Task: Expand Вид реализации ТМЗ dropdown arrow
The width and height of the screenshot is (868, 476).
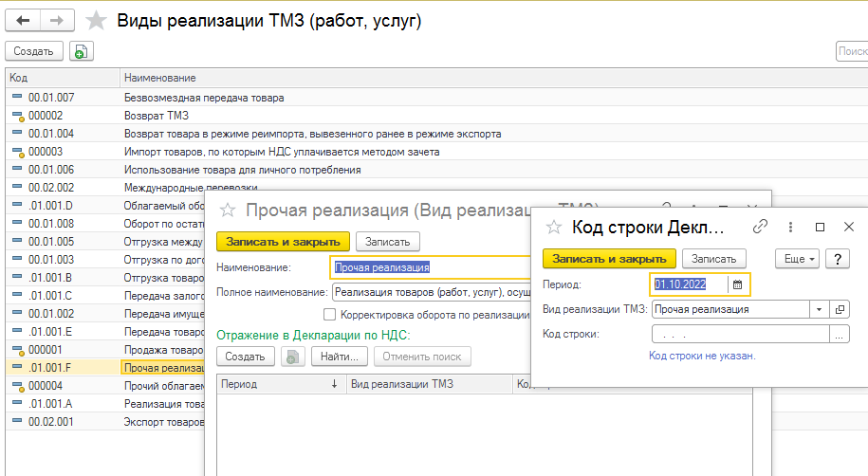Action: pyautogui.click(x=820, y=309)
